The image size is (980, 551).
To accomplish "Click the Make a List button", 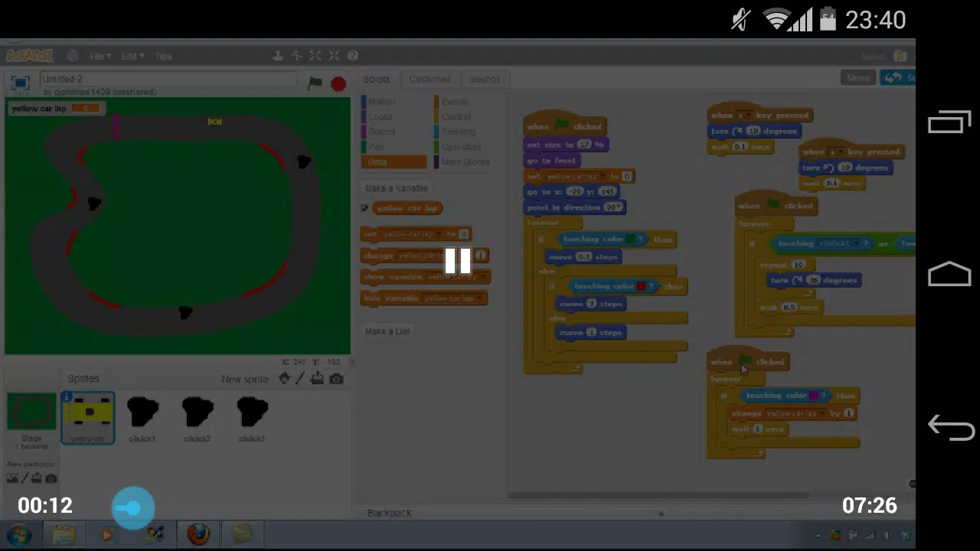I will click(387, 331).
